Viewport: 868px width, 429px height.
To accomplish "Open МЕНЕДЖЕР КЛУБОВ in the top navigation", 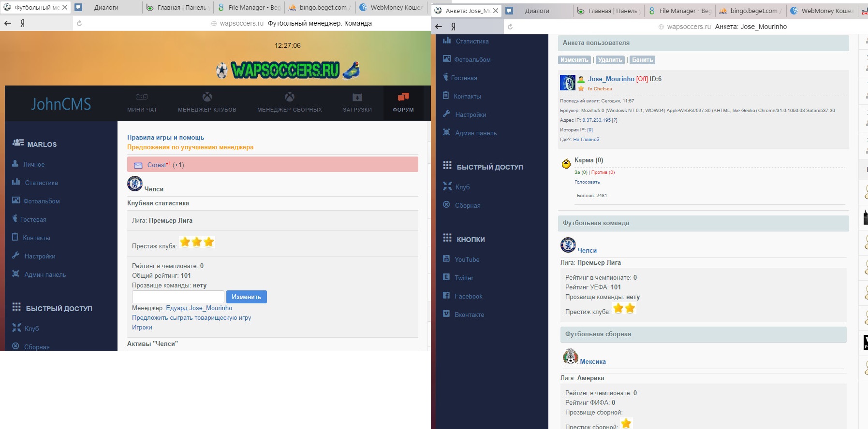I will pos(207,103).
